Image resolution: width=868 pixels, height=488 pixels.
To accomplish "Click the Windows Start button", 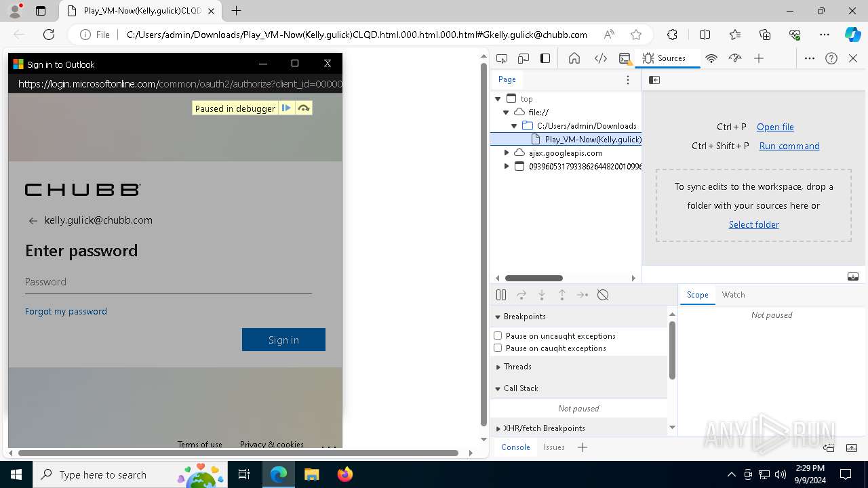I will (16, 474).
